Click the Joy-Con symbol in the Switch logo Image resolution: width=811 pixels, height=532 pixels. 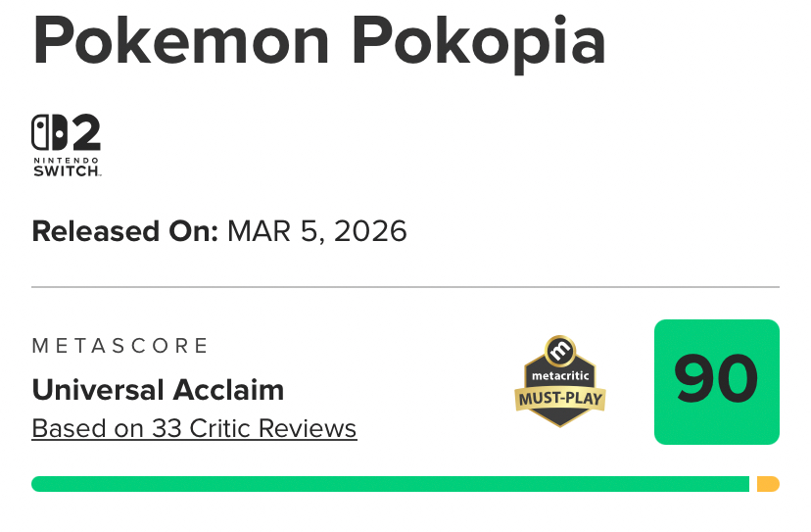click(x=45, y=132)
